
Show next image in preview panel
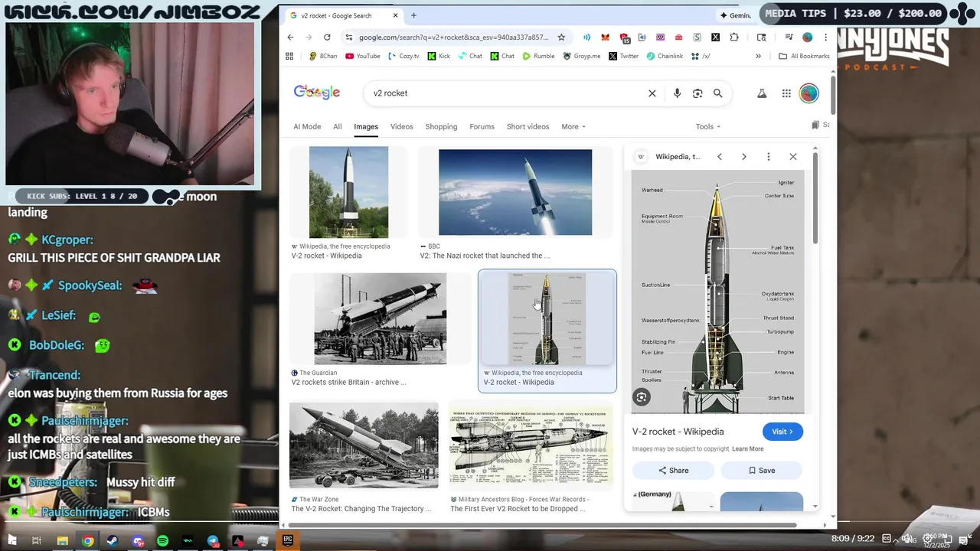[744, 156]
